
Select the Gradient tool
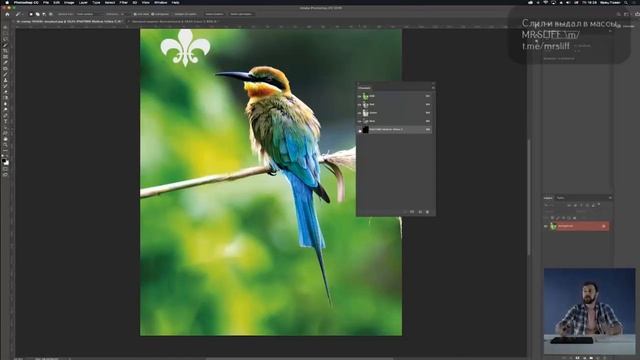(5, 98)
